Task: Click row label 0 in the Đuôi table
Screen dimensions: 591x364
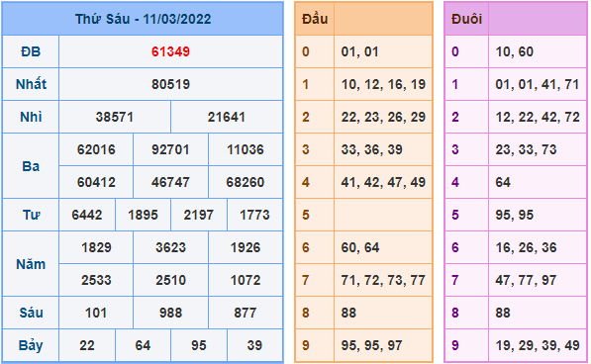Action: (455, 51)
